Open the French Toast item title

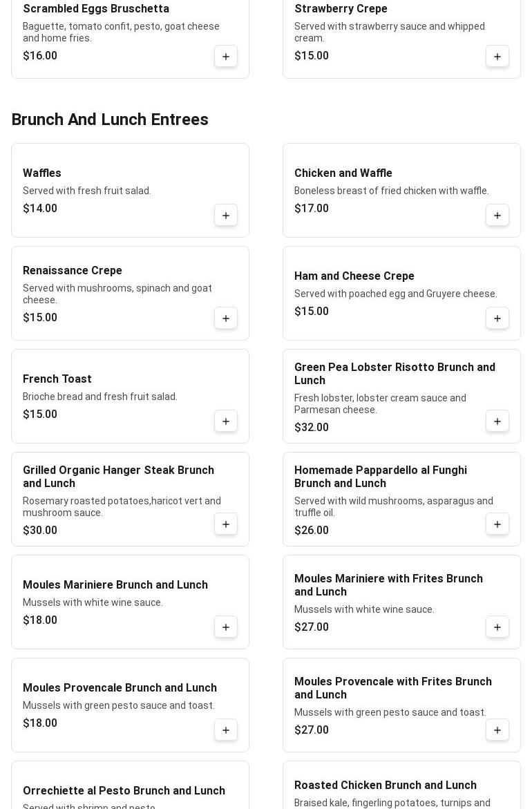pos(57,379)
